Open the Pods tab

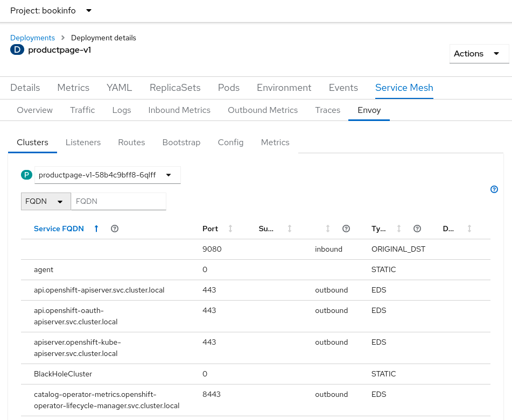pos(228,88)
